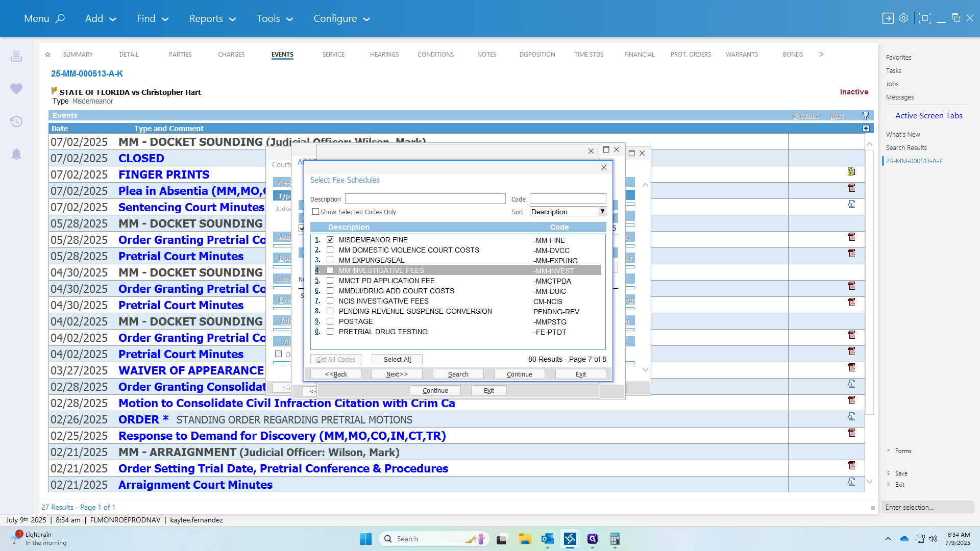Enable Show Selected Codes Only

[316, 212]
